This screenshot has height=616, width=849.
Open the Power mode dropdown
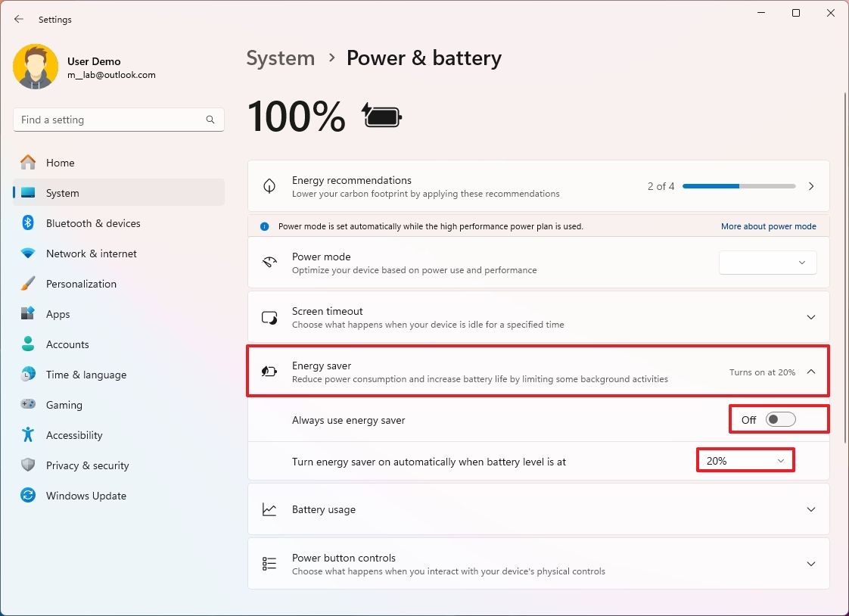pyautogui.click(x=767, y=263)
